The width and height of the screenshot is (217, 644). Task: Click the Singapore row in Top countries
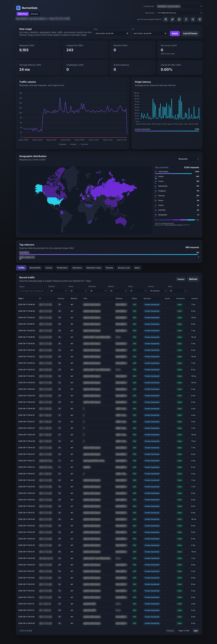[177, 191]
